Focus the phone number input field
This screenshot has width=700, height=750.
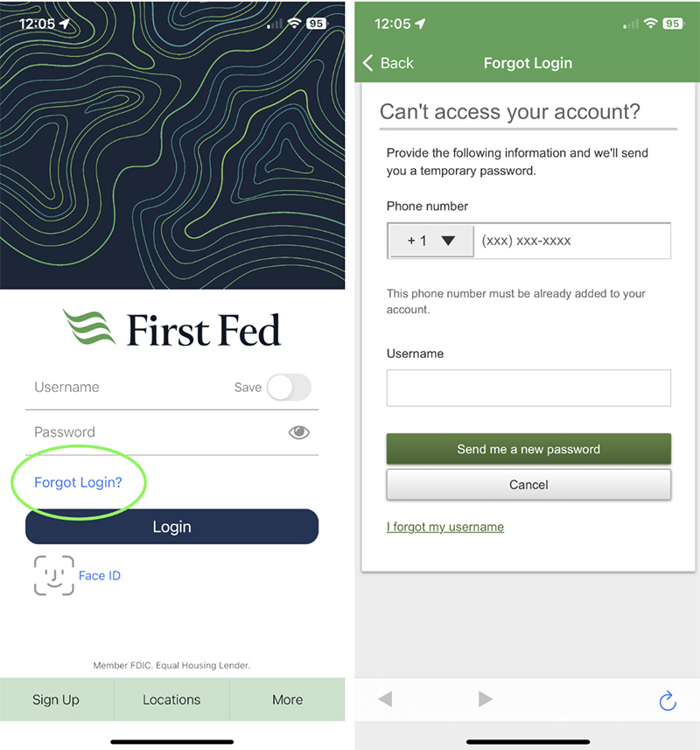coord(572,241)
